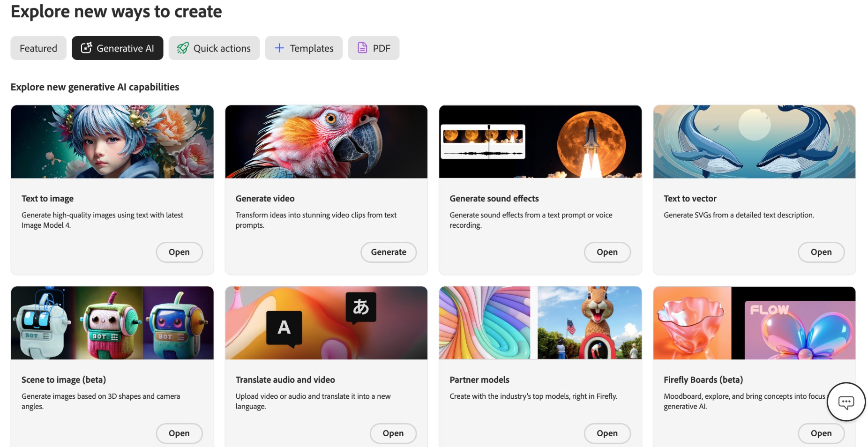This screenshot has width=868, height=447.
Task: Open the feedback chat bubble icon
Action: pos(846,402)
